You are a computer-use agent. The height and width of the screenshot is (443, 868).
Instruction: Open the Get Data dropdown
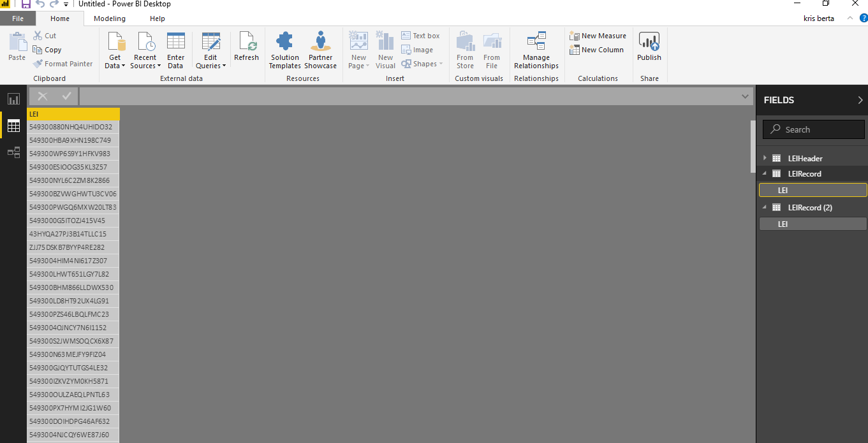tap(115, 50)
